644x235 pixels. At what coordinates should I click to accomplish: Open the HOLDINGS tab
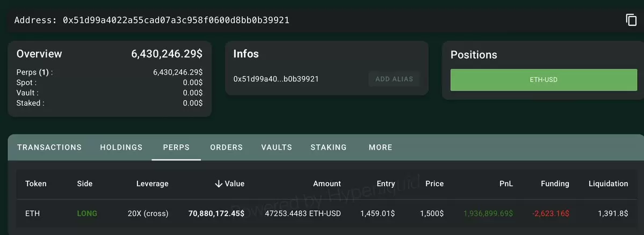pos(121,147)
